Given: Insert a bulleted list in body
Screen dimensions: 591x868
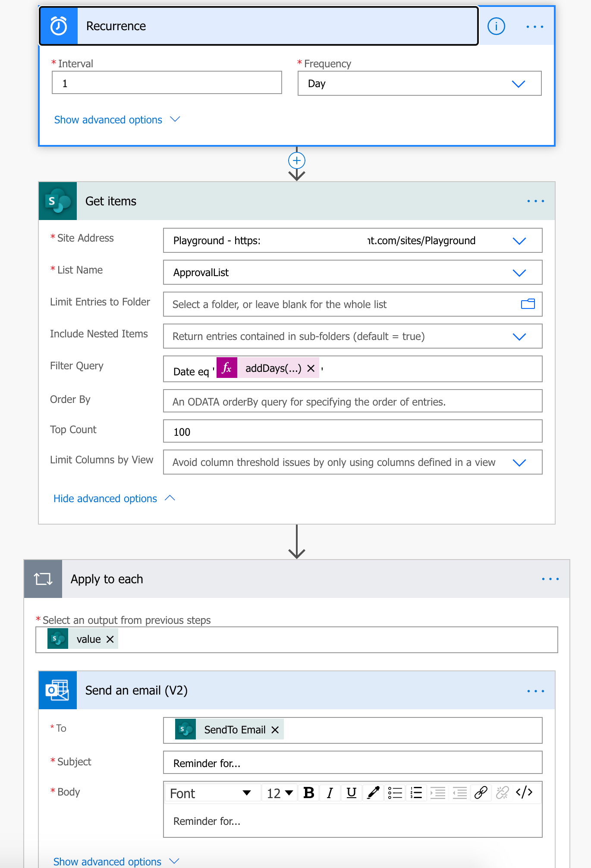Looking at the screenshot, I should [x=395, y=793].
